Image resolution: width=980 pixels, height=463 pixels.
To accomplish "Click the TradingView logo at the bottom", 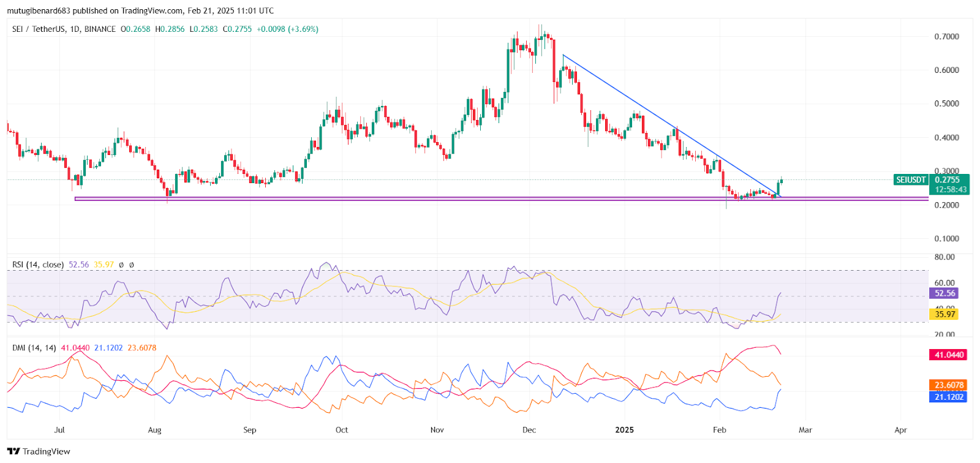I will (39, 451).
